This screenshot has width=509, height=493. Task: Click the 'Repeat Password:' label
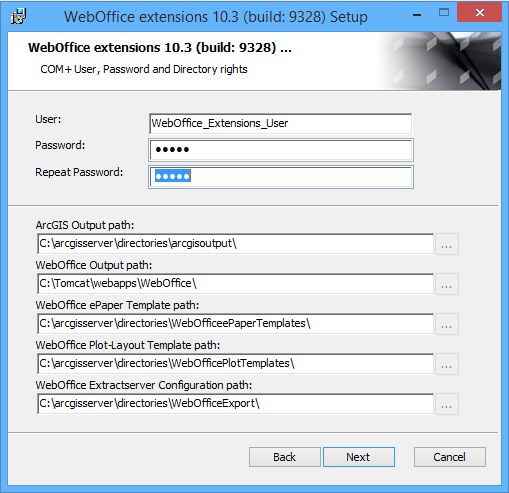click(x=79, y=172)
